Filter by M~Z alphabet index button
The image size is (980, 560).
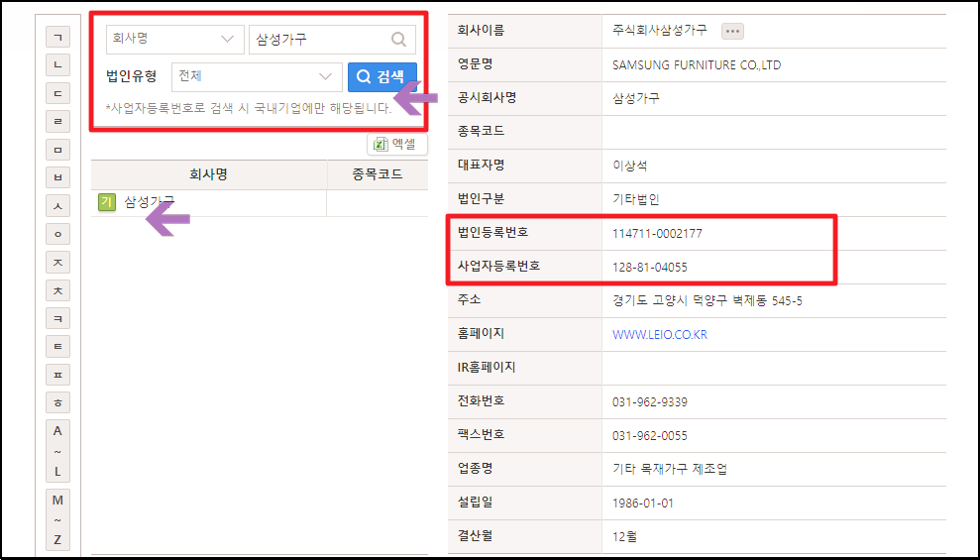coord(58,520)
